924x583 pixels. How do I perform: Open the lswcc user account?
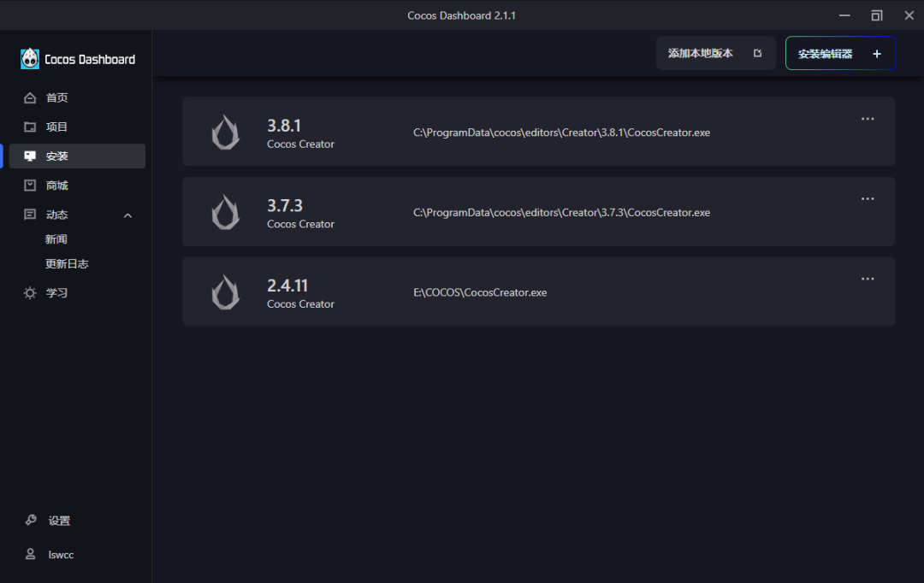tap(61, 555)
